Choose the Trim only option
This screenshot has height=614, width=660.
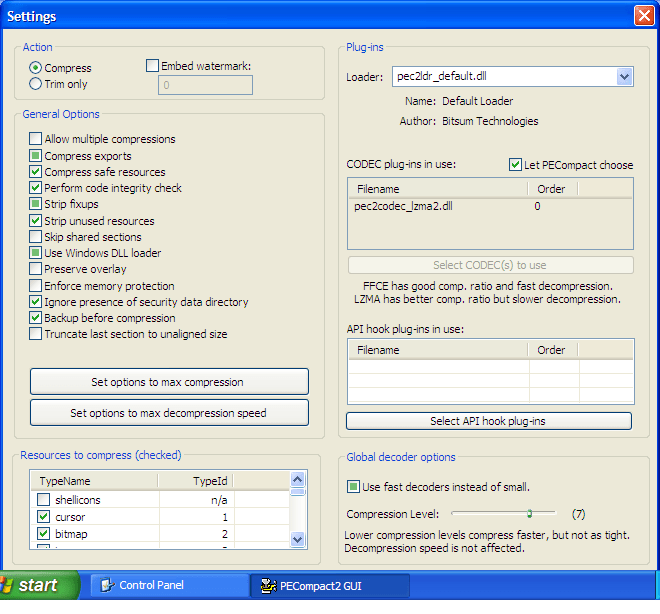point(36,84)
